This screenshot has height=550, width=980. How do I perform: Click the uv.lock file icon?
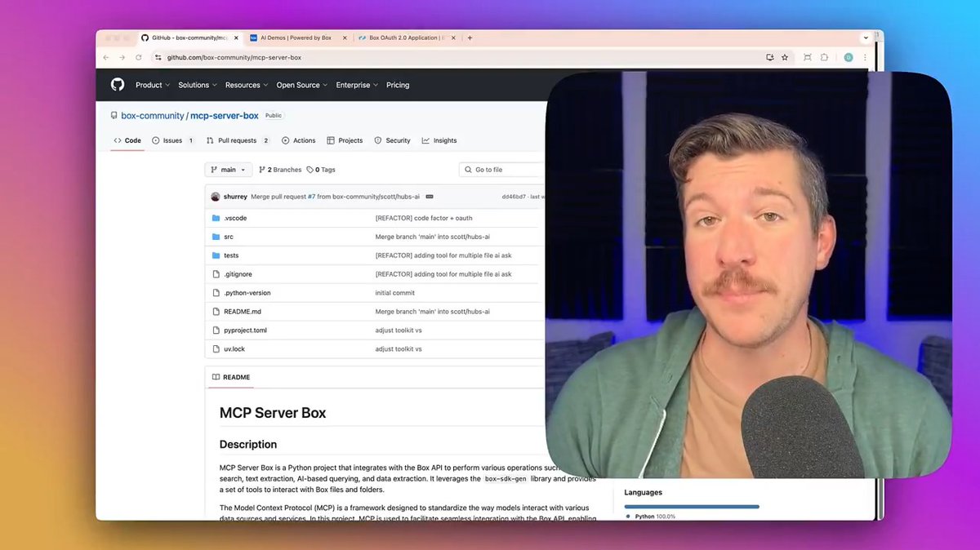tap(216, 349)
